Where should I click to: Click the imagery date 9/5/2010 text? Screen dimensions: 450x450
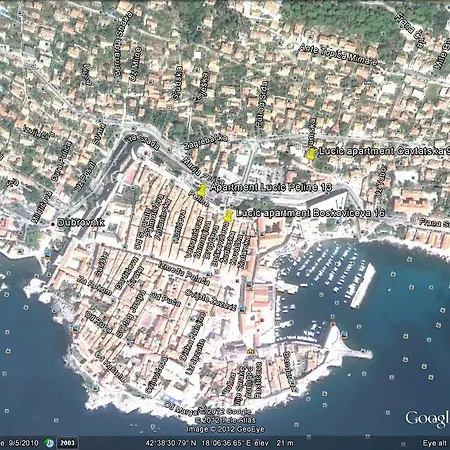(x=20, y=443)
